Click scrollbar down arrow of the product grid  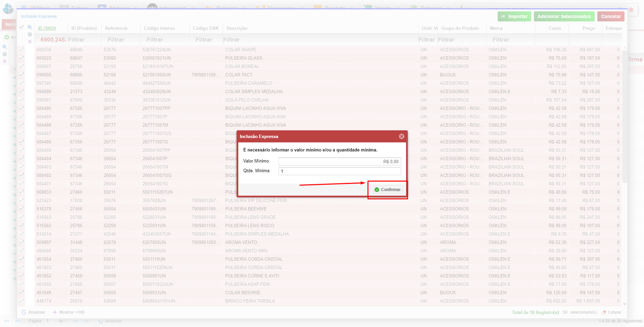624,304
